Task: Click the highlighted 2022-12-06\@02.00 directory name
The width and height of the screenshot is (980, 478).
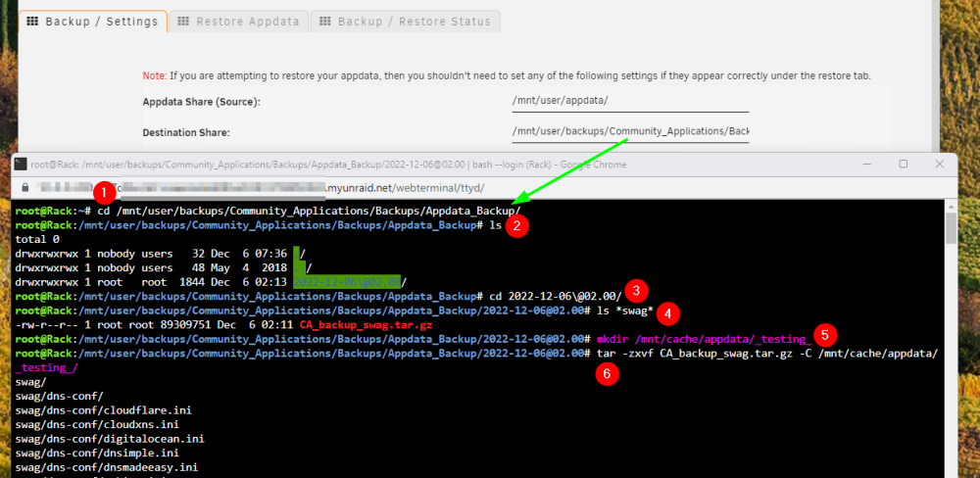Action: coord(347,282)
